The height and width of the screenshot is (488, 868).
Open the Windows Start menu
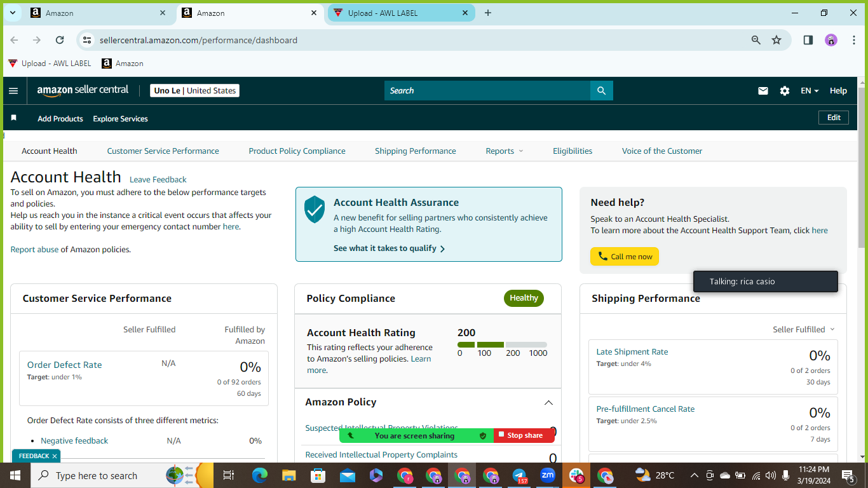click(15, 475)
